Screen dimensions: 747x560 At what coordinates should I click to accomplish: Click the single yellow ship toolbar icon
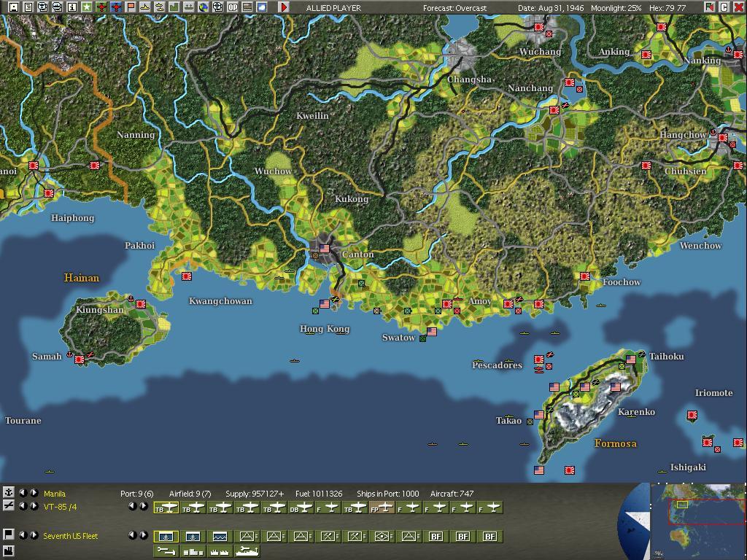[145, 7]
